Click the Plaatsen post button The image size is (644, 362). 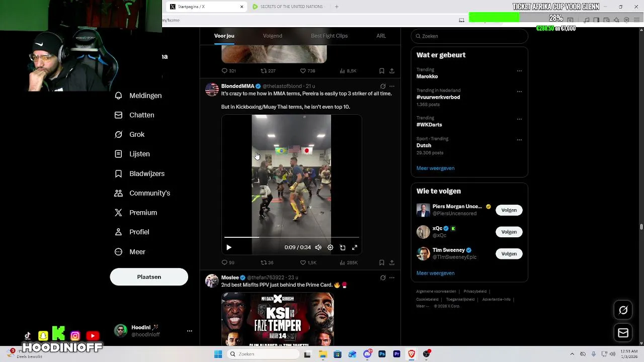(149, 277)
